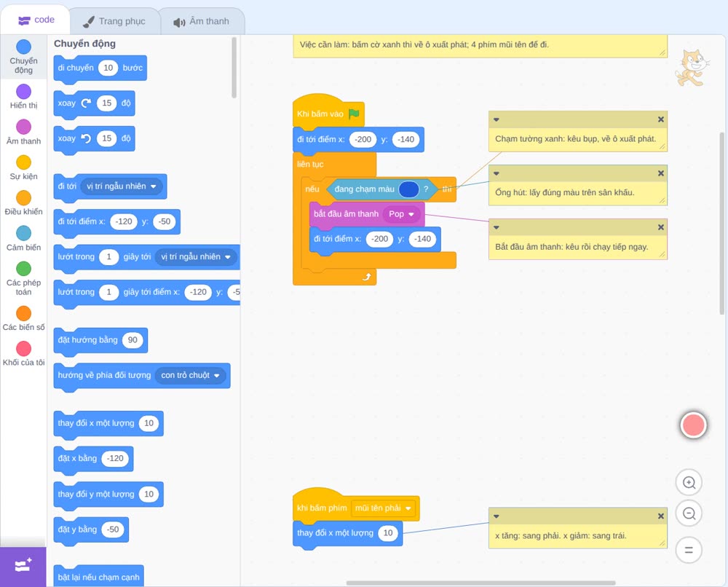Image resolution: width=728 pixels, height=587 pixels.
Task: Open the 'mũi tên phải' key dropdown
Action: [x=383, y=508]
